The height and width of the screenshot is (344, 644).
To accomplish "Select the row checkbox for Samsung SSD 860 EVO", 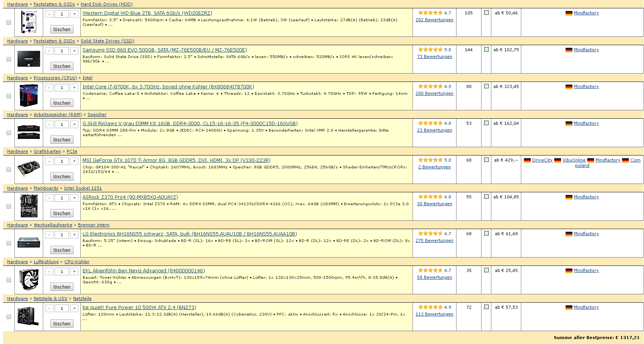I will [9, 59].
